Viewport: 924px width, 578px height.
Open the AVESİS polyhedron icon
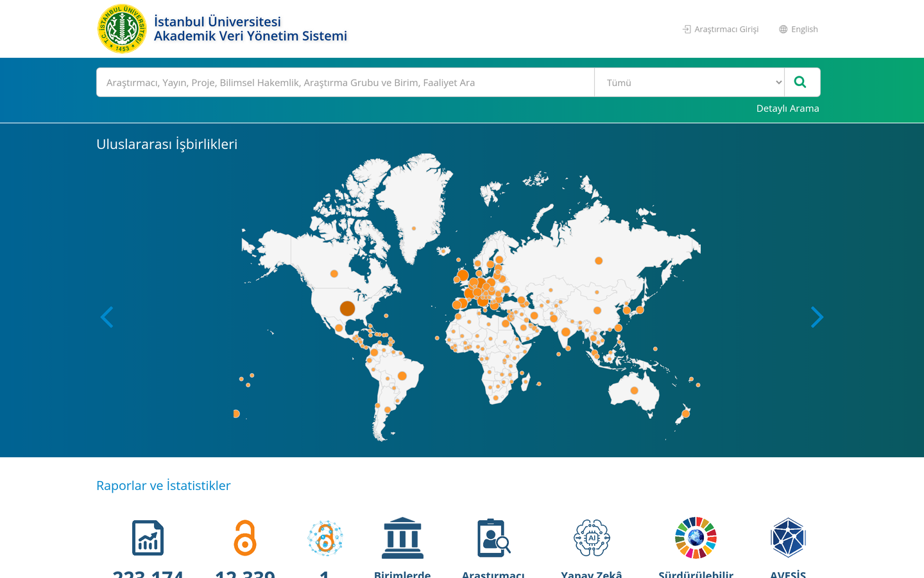pyautogui.click(x=788, y=538)
